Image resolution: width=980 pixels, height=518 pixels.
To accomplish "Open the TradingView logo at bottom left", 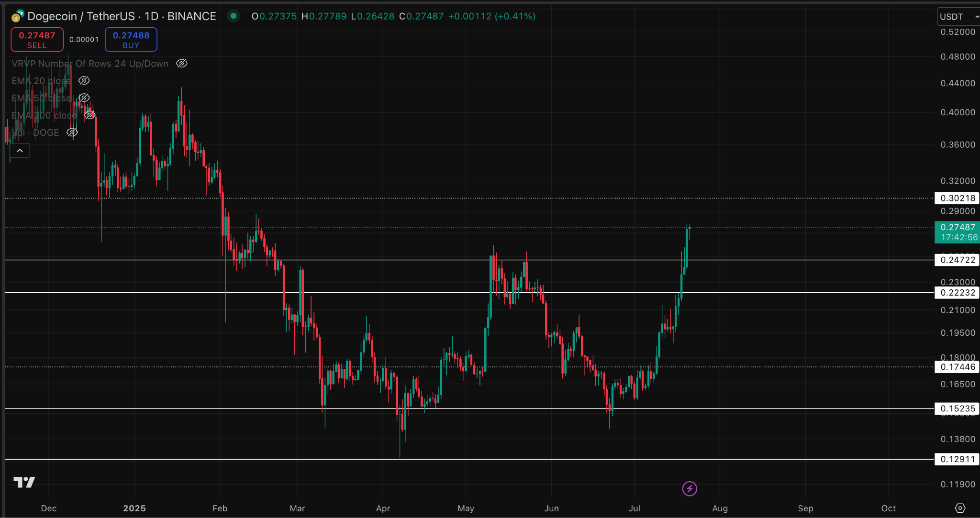I will pyautogui.click(x=24, y=482).
